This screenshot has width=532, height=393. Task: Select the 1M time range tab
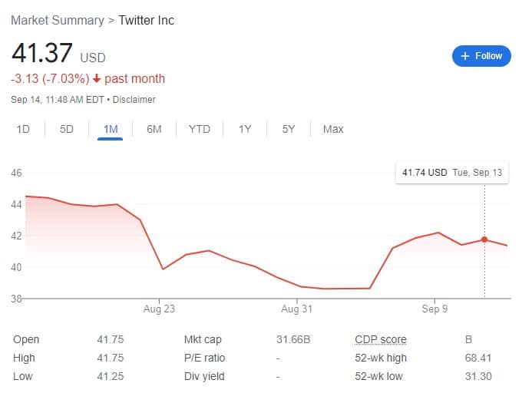[x=111, y=129]
